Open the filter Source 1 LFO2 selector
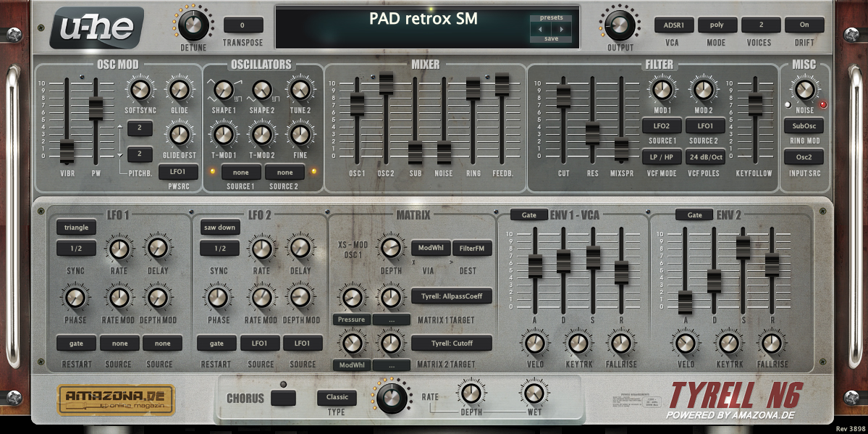Image resolution: width=868 pixels, height=434 pixels. coord(662,126)
